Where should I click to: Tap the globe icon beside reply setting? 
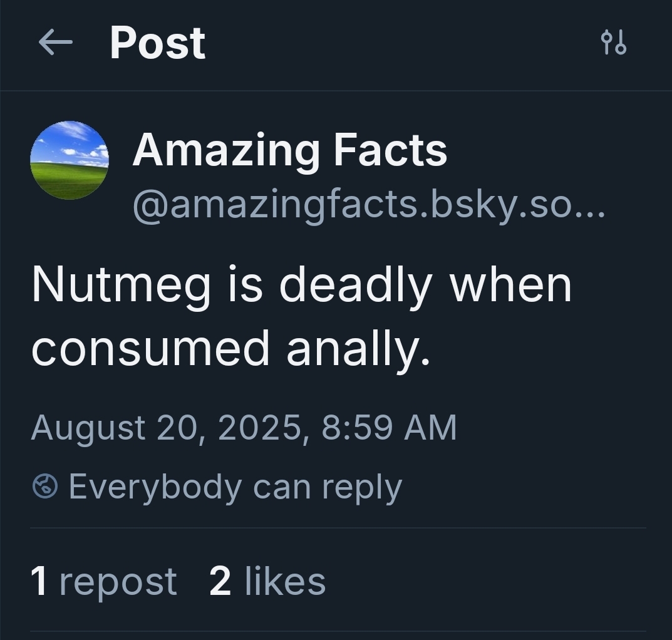45,487
